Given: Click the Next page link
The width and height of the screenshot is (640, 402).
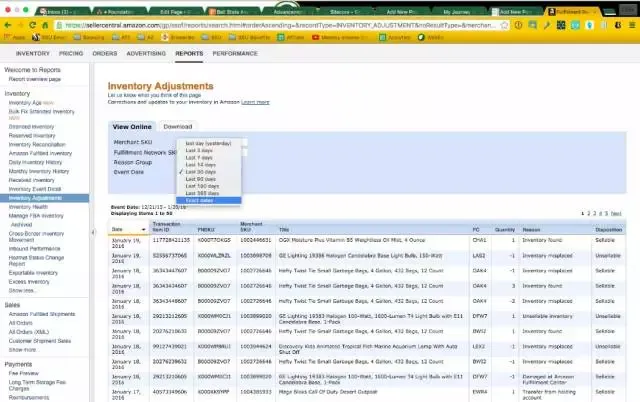Looking at the screenshot, I should (x=616, y=213).
